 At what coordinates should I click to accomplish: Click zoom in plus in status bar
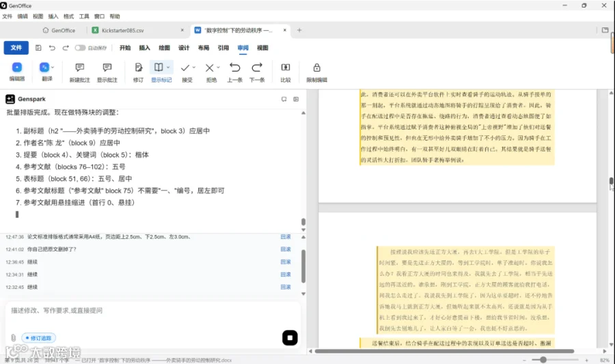tap(586, 360)
